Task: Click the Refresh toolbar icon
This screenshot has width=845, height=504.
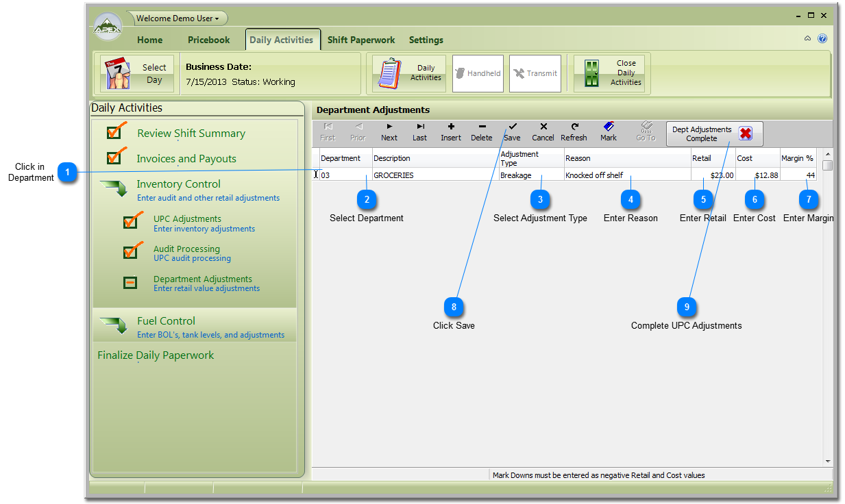Action: pyautogui.click(x=574, y=127)
